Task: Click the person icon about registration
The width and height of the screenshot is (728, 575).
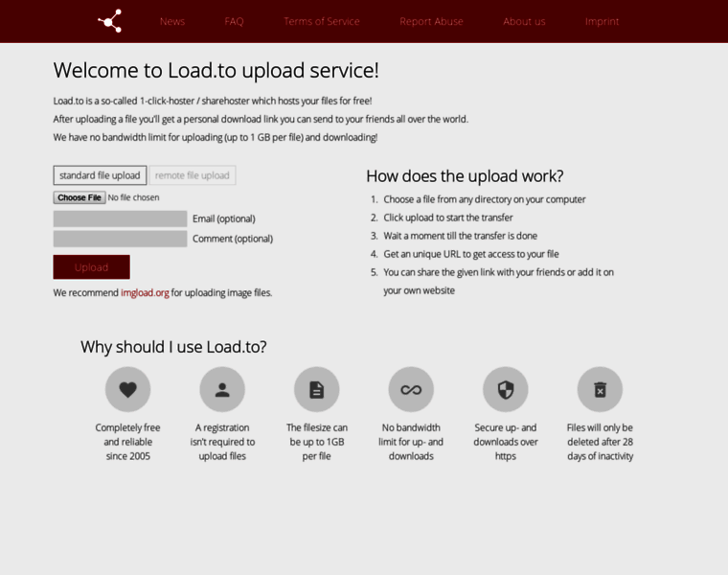Action: coord(222,389)
